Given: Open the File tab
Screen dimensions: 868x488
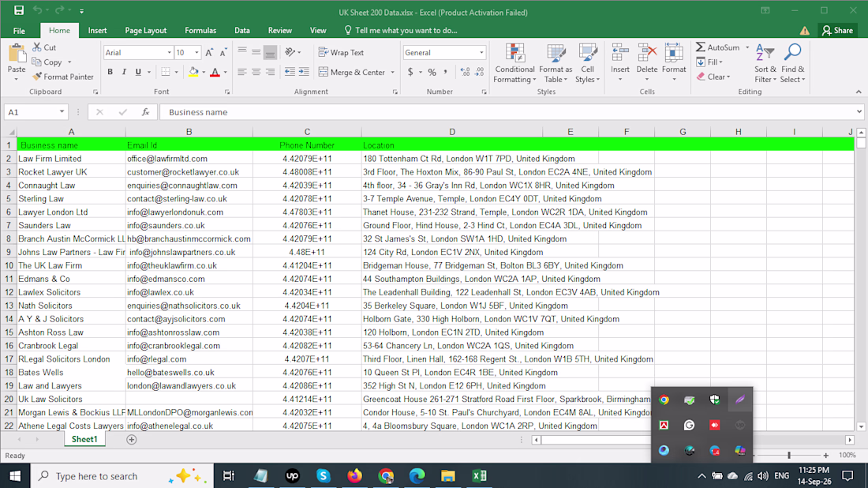Looking at the screenshot, I should point(19,31).
